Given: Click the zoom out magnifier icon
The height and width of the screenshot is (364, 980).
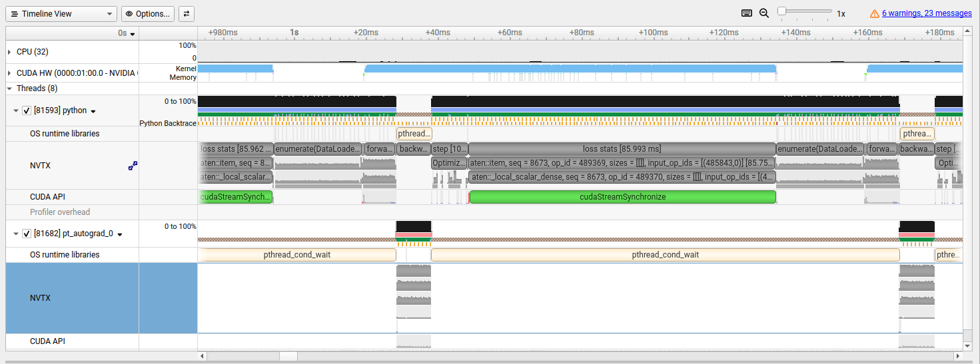Looking at the screenshot, I should 764,13.
